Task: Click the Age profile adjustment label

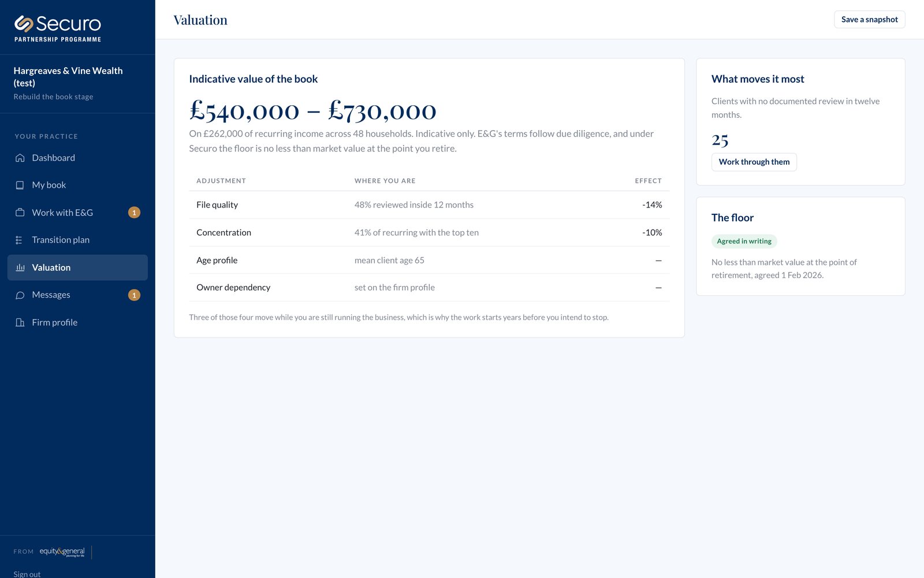Action: [x=217, y=260]
